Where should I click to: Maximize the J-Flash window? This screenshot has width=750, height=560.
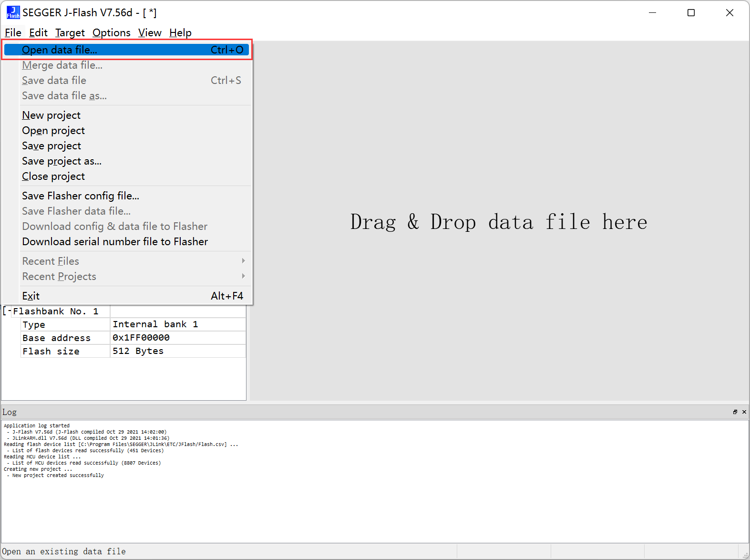tap(691, 13)
